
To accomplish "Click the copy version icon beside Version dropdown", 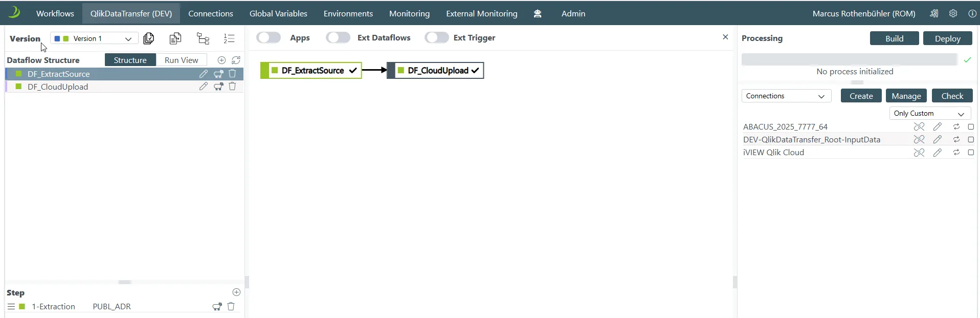I will 149,38.
